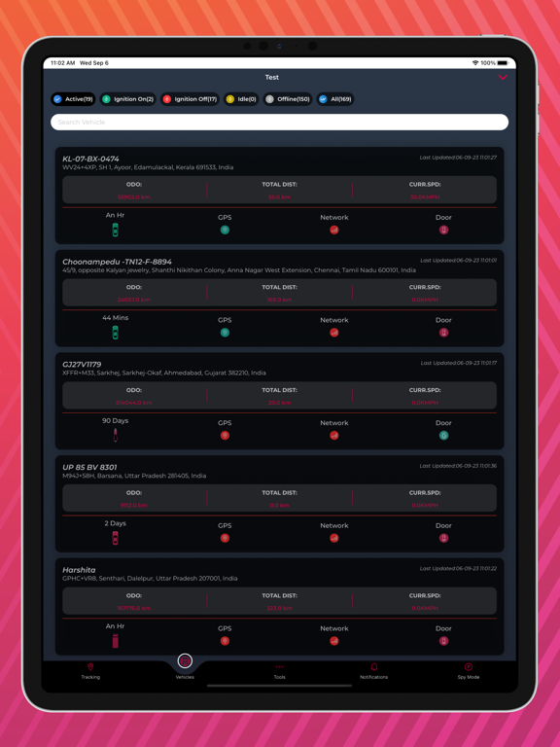The width and height of the screenshot is (560, 747).
Task: Click the red car icon for UP 85 BV 8301
Action: tap(116, 538)
